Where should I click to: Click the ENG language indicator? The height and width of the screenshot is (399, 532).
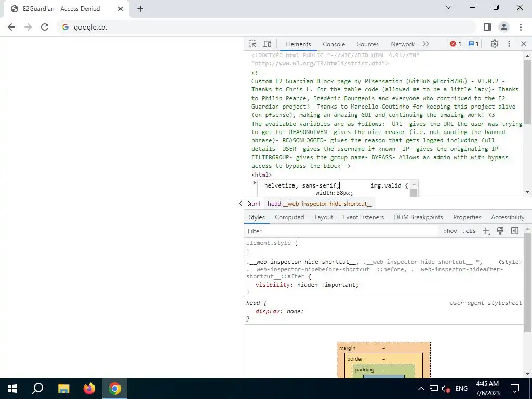(461, 389)
